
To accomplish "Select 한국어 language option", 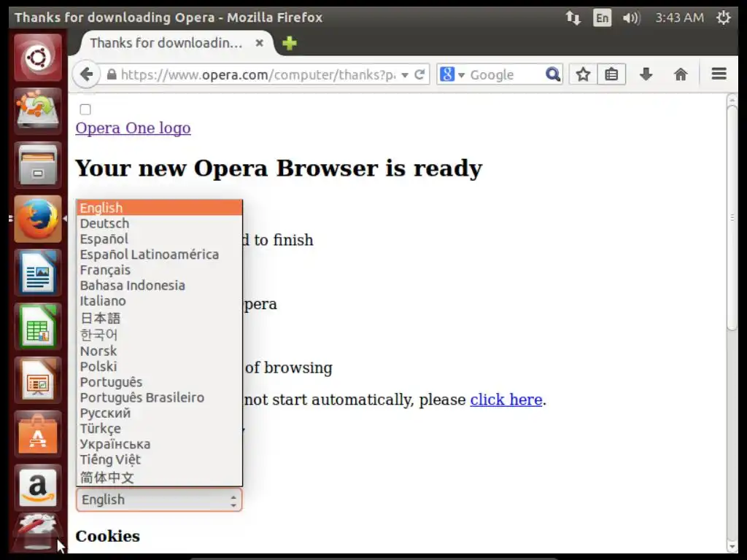I will pos(159,334).
